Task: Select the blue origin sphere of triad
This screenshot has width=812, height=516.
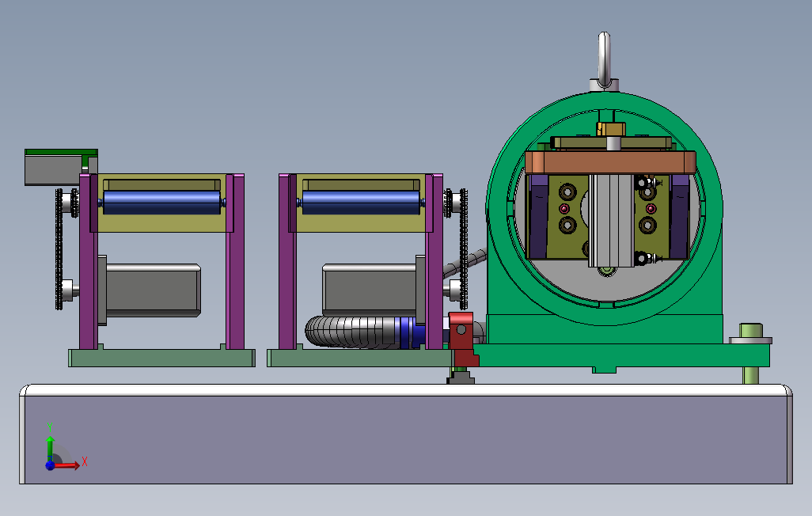Action: tap(50, 465)
